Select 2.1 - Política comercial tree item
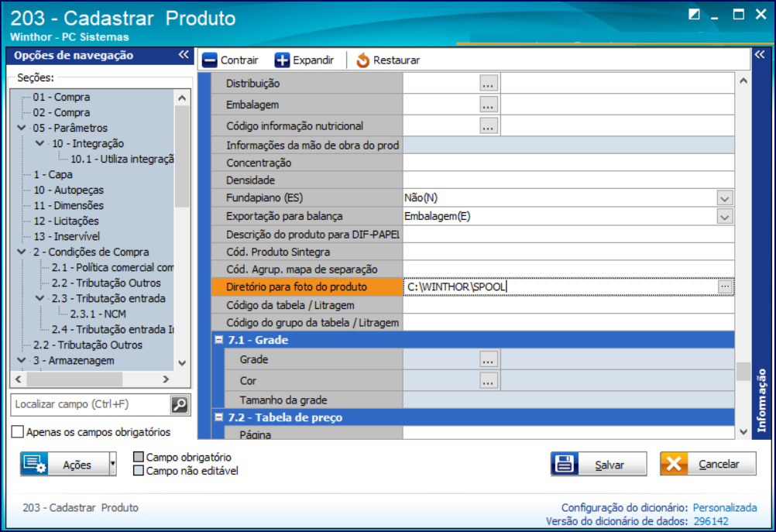The height and width of the screenshot is (532, 776). [x=112, y=267]
